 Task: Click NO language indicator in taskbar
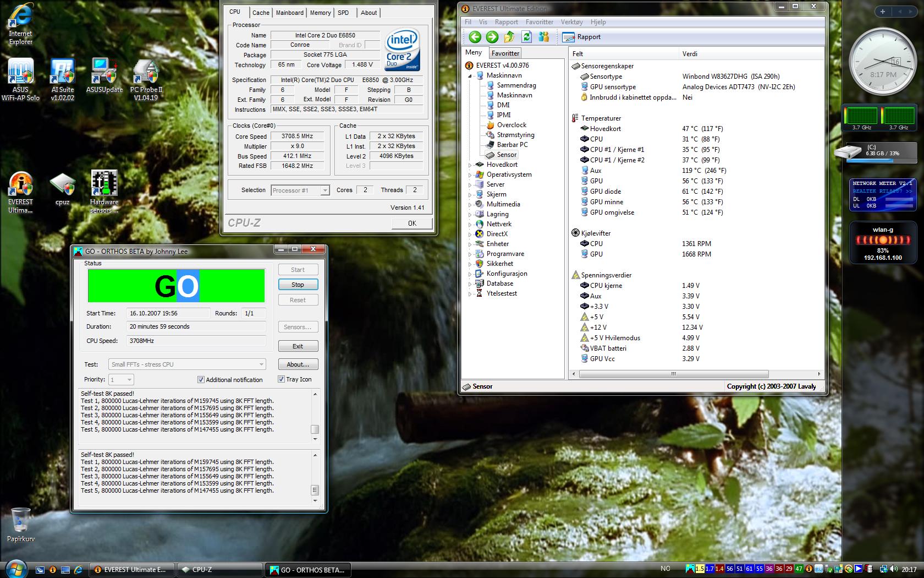665,569
